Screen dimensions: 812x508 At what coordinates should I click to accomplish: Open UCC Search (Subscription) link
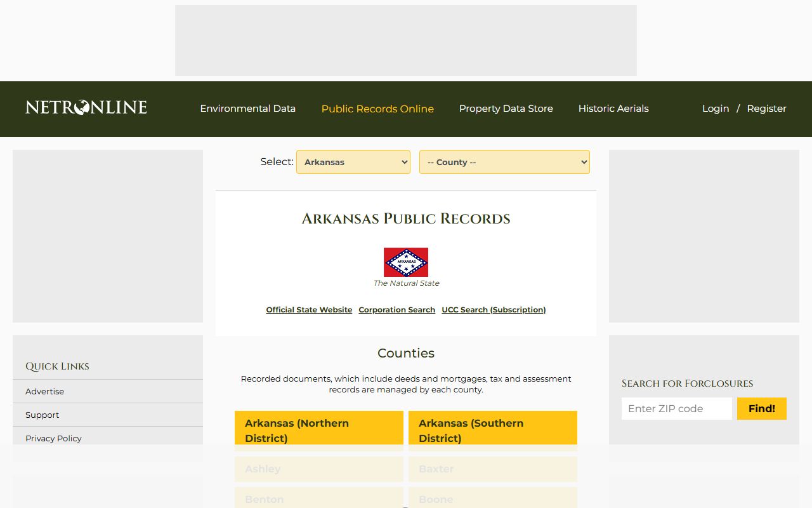[494, 310]
